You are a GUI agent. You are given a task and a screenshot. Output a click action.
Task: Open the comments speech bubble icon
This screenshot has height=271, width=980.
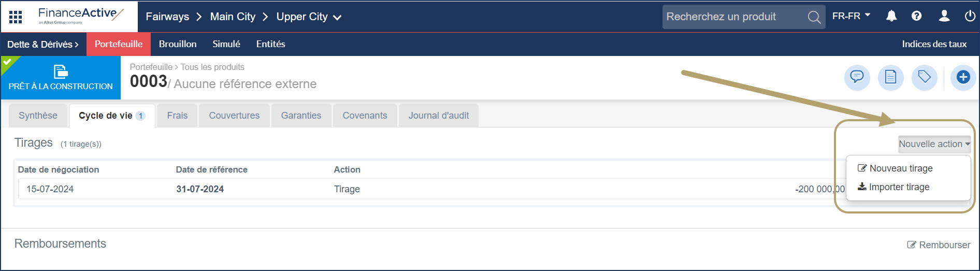pyautogui.click(x=857, y=78)
